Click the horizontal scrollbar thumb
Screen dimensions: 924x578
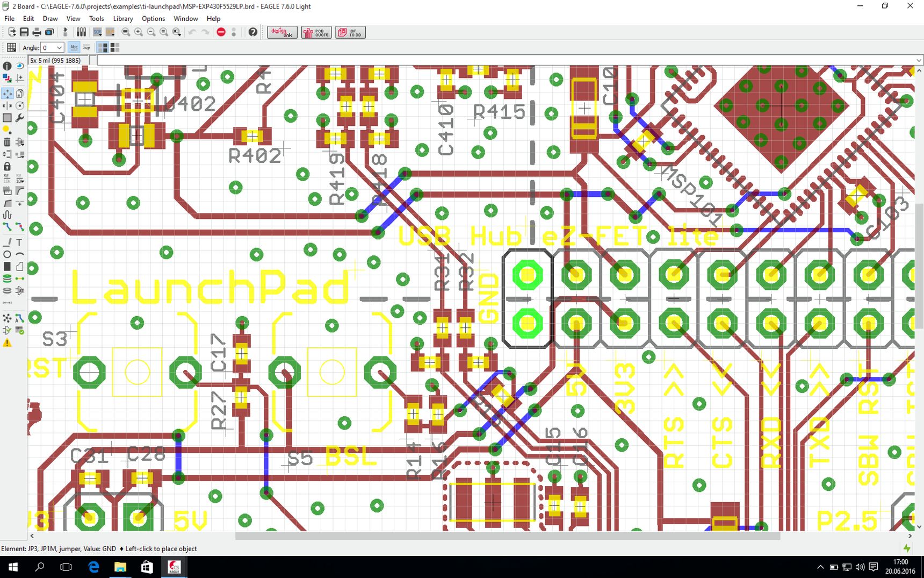tap(508, 536)
